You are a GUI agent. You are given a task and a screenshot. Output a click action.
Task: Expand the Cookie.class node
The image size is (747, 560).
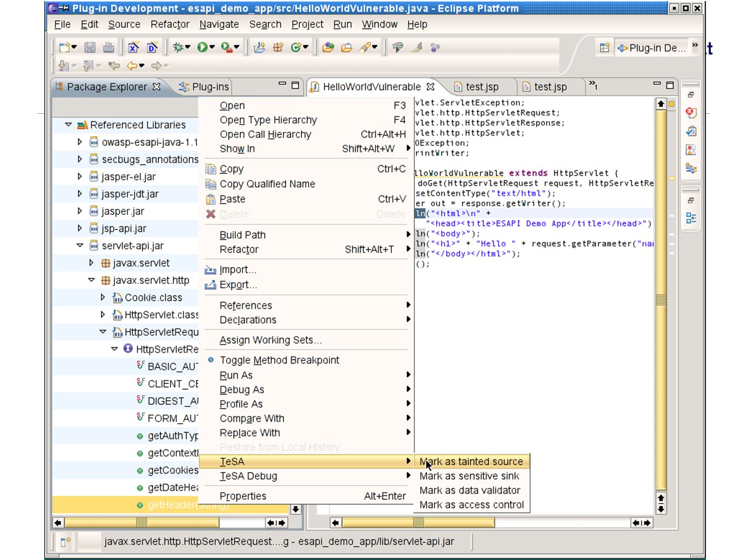pyautogui.click(x=103, y=297)
